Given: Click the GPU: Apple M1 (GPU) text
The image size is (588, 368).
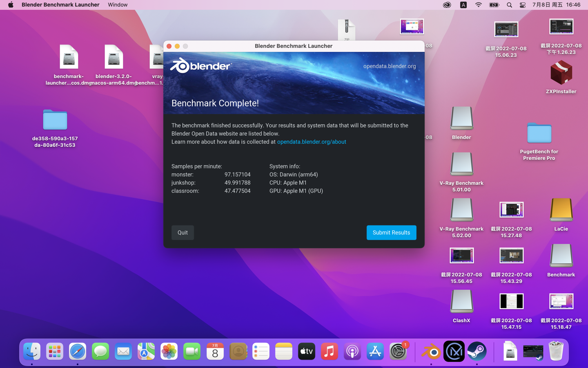Looking at the screenshot, I should 296,191.
